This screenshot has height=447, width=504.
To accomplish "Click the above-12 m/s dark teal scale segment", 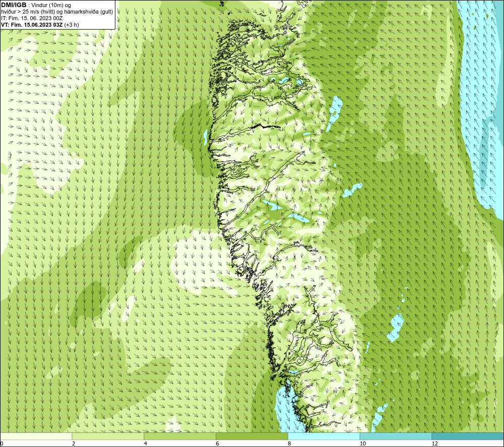I will [468, 436].
